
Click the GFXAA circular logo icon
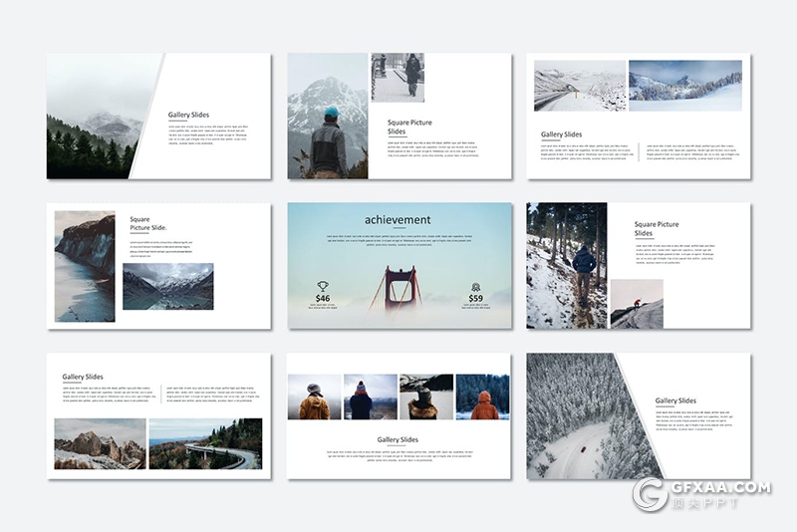(651, 493)
